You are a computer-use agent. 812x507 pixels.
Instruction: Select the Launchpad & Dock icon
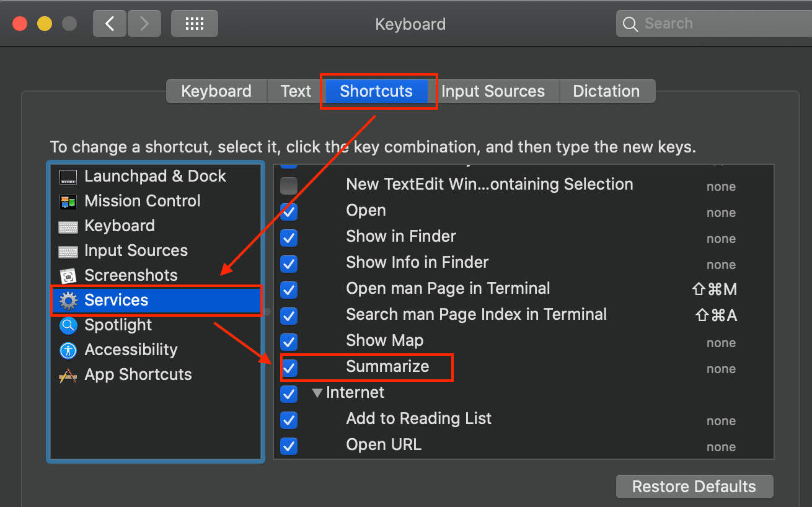tap(68, 177)
